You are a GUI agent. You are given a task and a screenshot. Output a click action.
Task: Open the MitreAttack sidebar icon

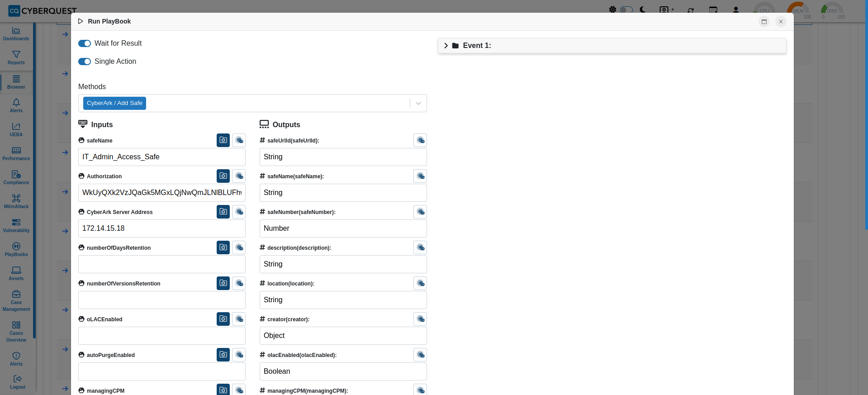[16, 202]
